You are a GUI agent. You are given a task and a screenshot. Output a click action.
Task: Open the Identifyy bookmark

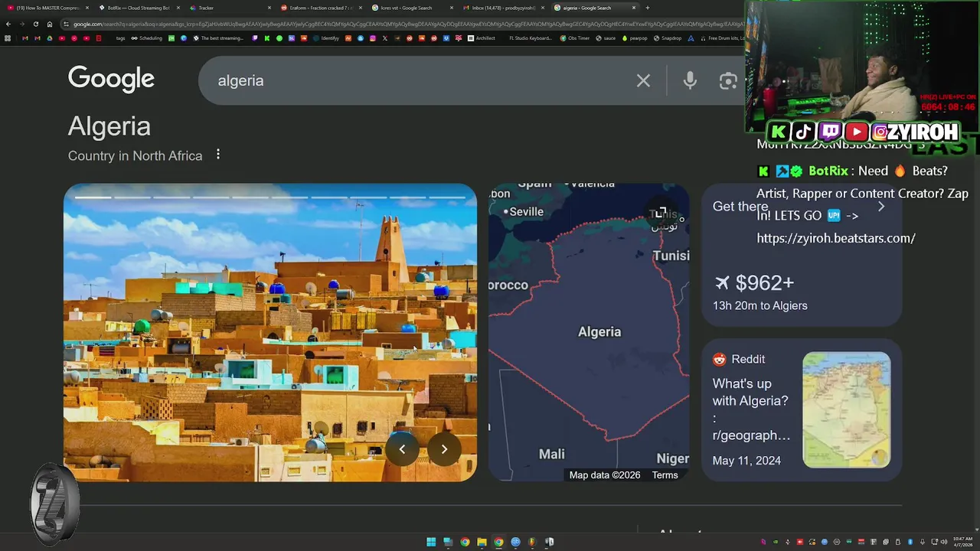click(x=326, y=38)
